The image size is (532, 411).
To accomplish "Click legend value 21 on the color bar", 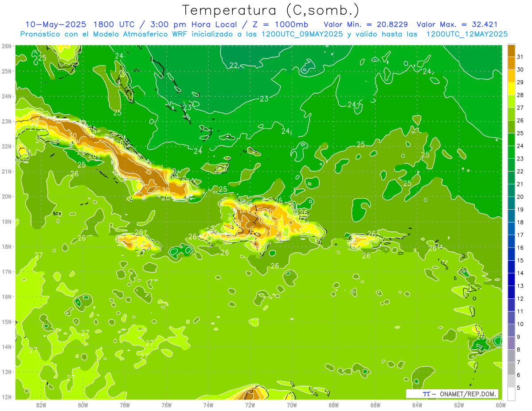I will pos(520,184).
